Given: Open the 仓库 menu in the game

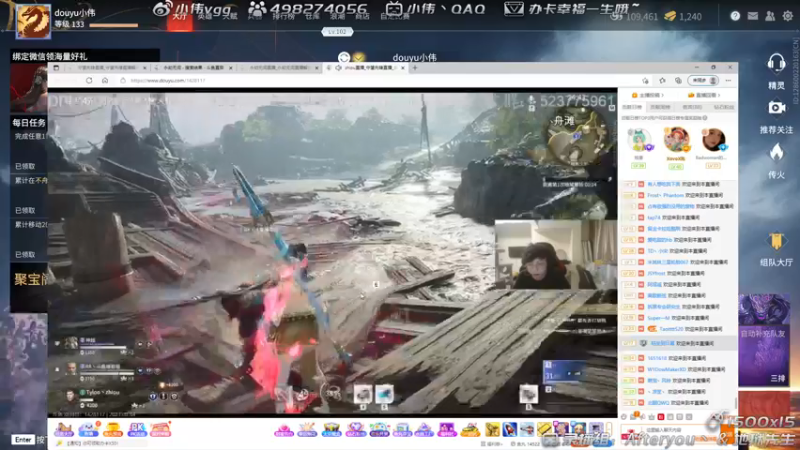Looking at the screenshot, I should tap(312, 17).
